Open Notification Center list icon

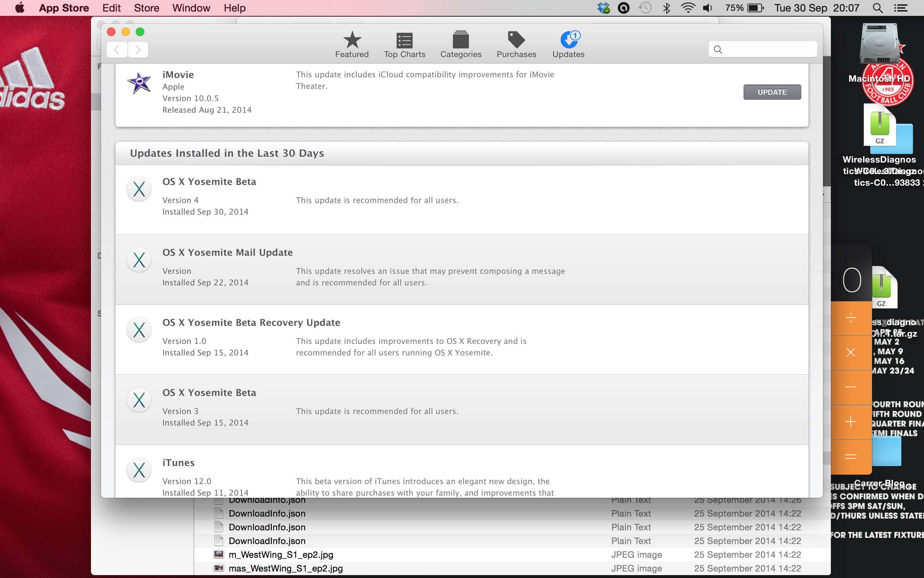click(x=901, y=8)
